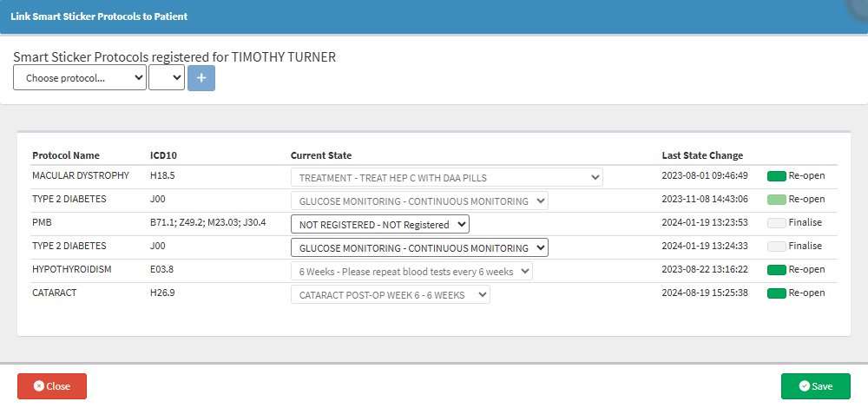Open the Treat Hep C state dropdown
868x408 pixels.
446,177
